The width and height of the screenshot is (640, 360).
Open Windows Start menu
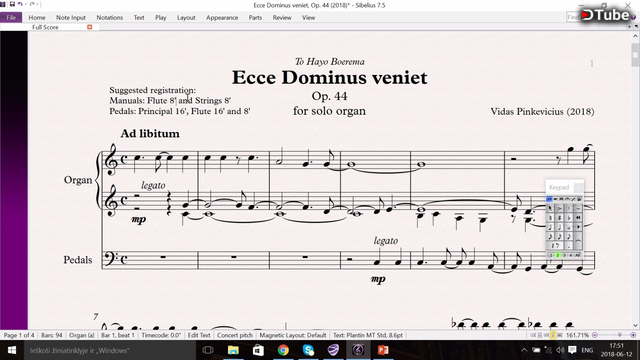(x=11, y=350)
